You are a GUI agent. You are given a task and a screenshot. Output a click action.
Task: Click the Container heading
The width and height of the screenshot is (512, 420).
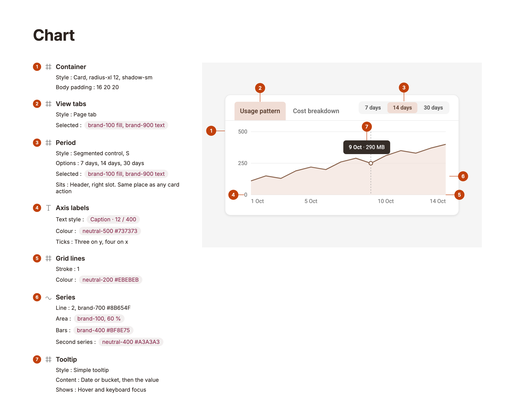[71, 67]
